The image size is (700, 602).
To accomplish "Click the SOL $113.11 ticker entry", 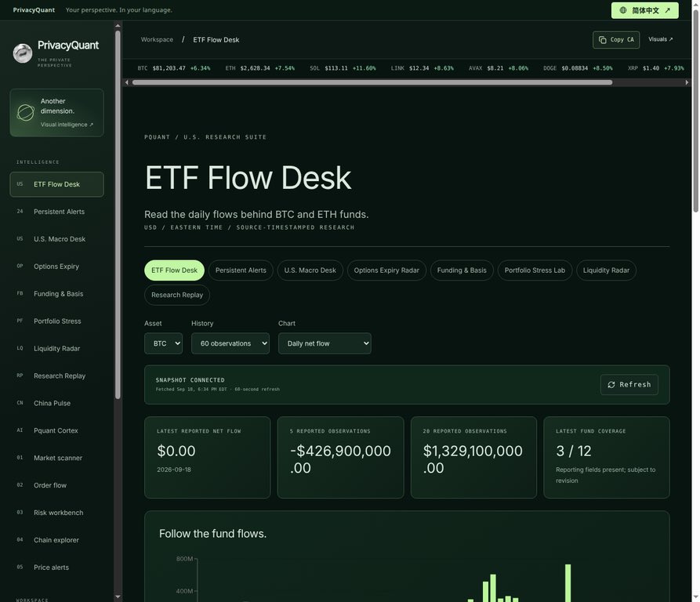I will [x=343, y=68].
